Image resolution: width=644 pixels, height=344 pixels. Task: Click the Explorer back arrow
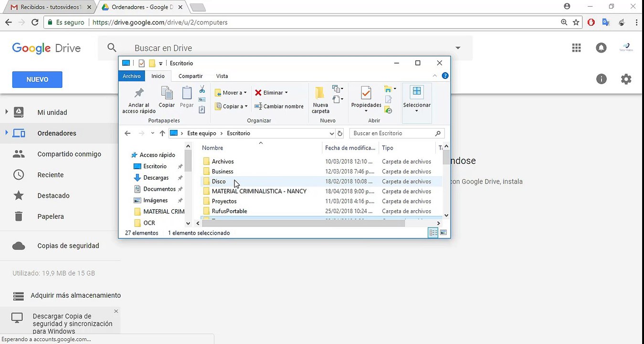pyautogui.click(x=127, y=133)
